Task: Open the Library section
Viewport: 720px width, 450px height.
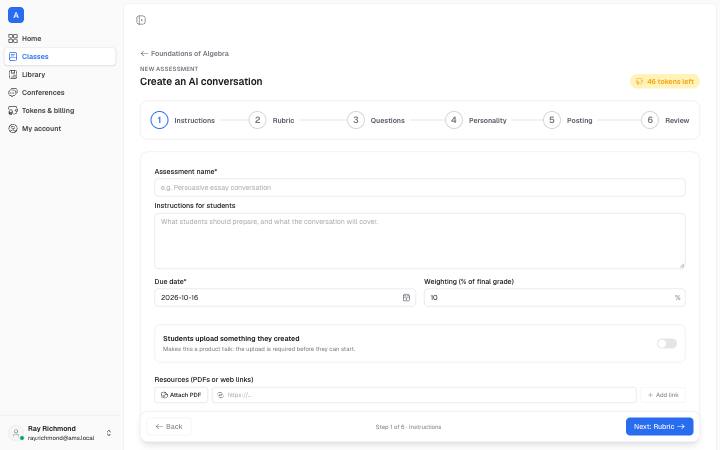Action: click(x=60, y=74)
